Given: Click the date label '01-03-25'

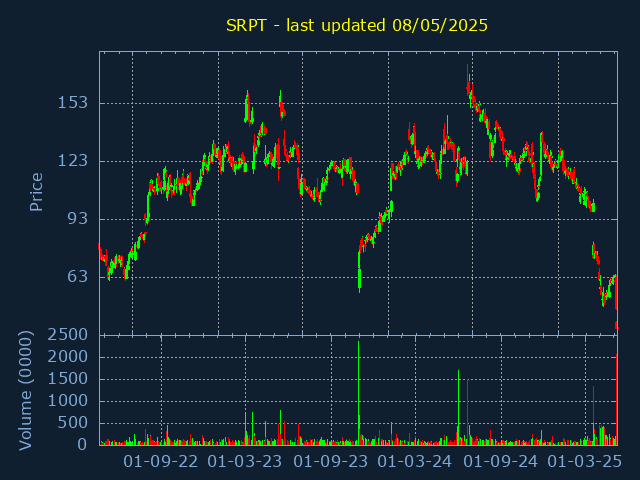Looking at the screenshot, I should coord(584,462).
